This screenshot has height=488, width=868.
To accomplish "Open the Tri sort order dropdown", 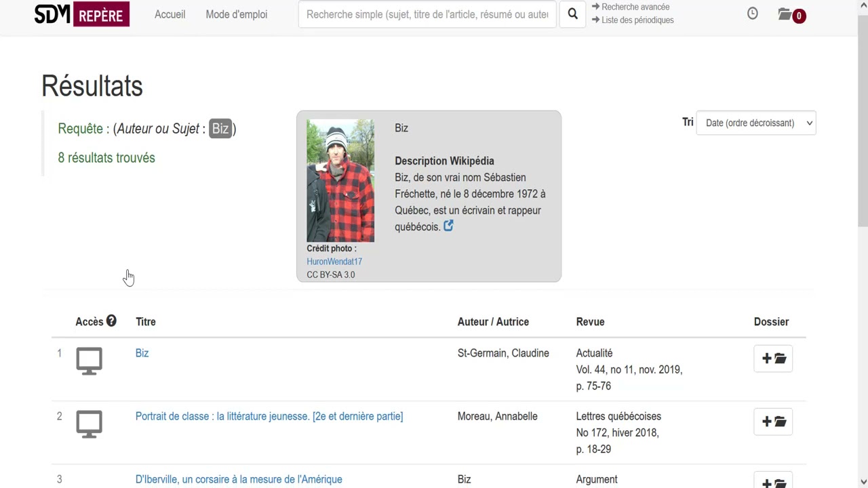I will point(756,123).
